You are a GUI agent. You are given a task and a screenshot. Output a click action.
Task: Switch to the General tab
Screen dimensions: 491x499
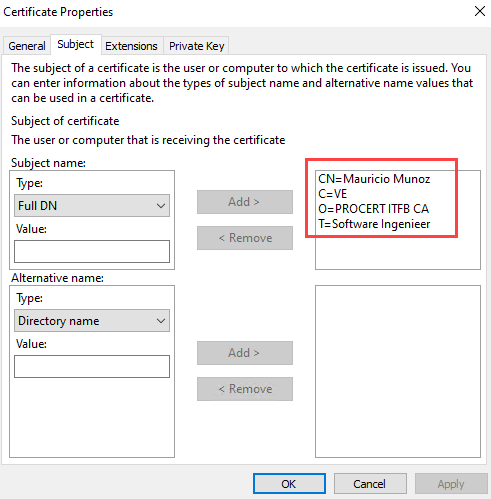[27, 46]
